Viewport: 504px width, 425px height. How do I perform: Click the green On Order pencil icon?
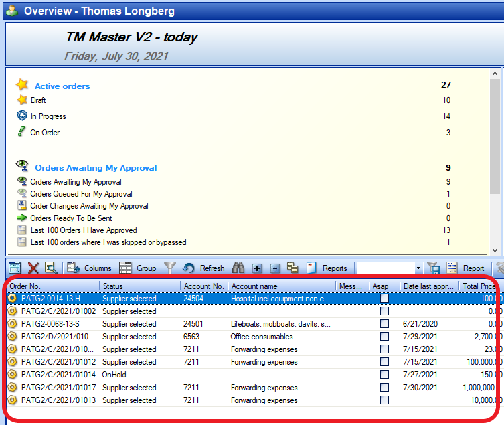[22, 131]
